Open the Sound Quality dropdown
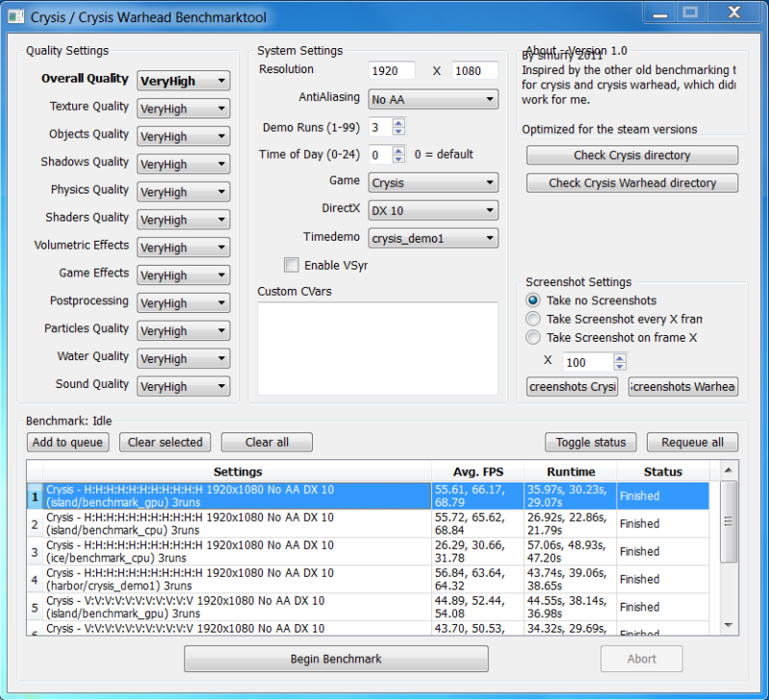This screenshot has width=769, height=700. tap(184, 386)
